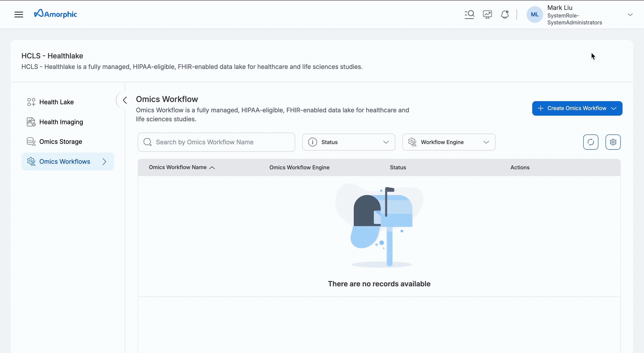Select the Health Imaging sidebar icon
Image resolution: width=644 pixels, height=353 pixels.
tap(31, 122)
